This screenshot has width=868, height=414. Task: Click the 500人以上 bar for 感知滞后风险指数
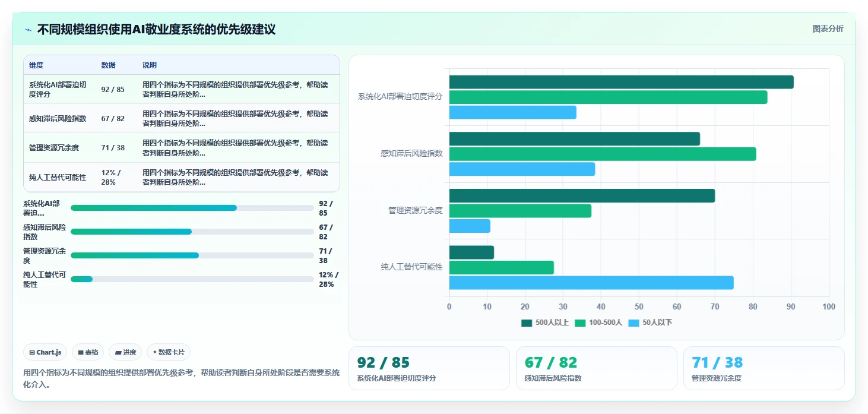tap(574, 138)
